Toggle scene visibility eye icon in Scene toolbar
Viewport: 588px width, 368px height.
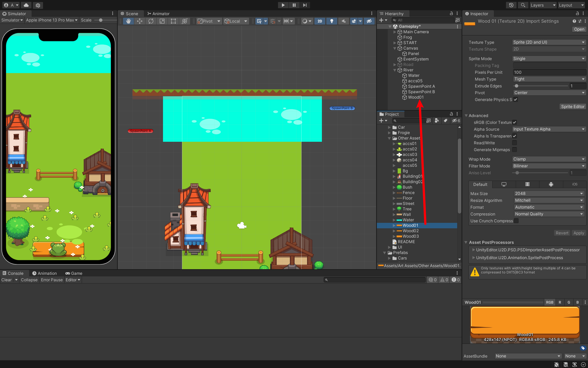(x=369, y=21)
